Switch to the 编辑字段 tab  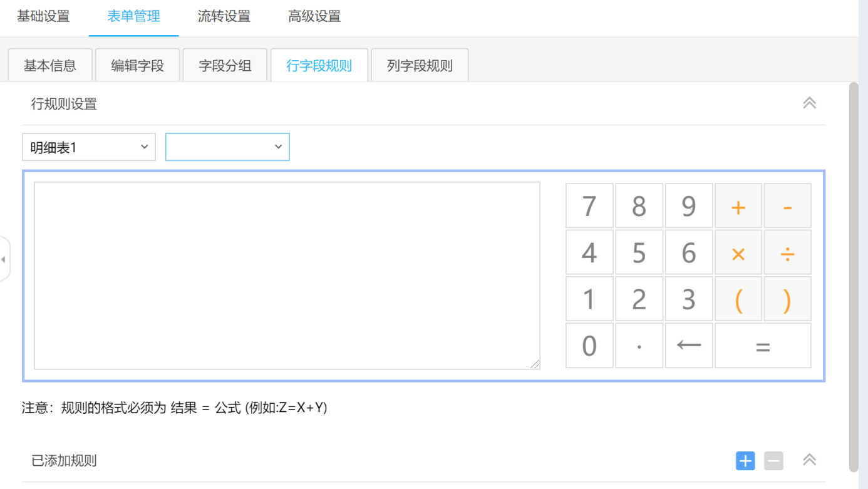(138, 66)
